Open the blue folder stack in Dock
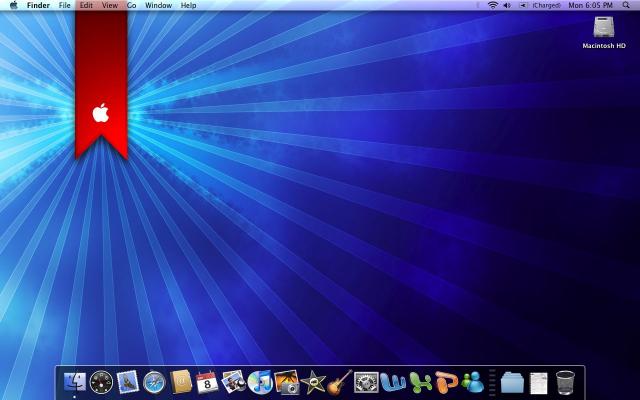The height and width of the screenshot is (400, 640). coord(512,383)
